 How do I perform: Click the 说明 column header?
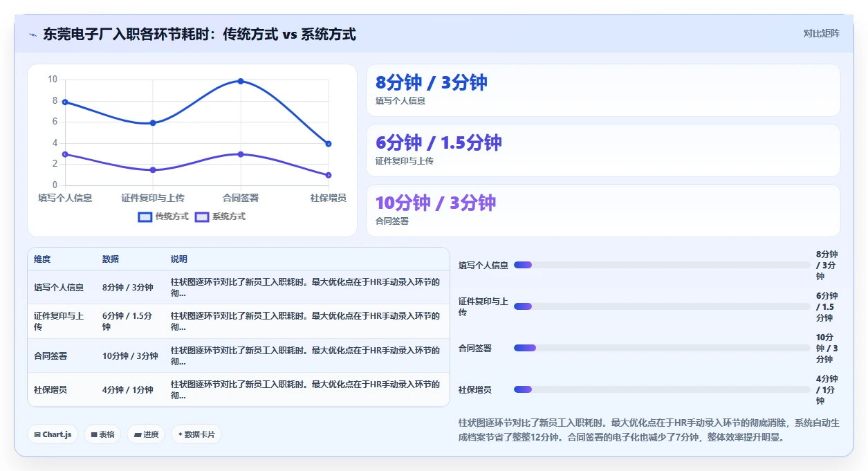(179, 259)
